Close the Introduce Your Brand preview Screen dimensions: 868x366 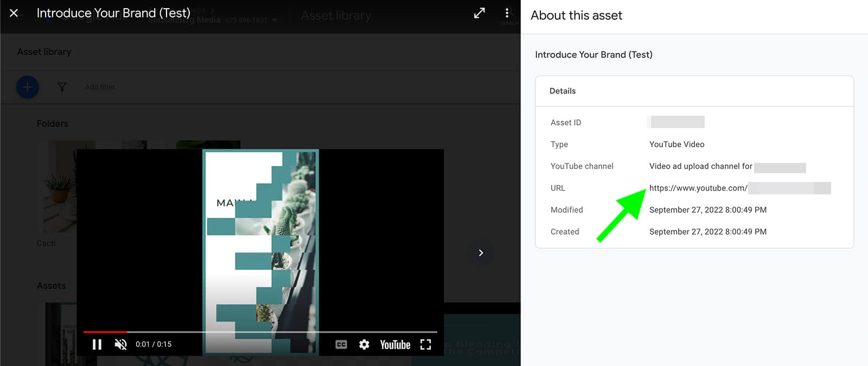click(x=14, y=13)
